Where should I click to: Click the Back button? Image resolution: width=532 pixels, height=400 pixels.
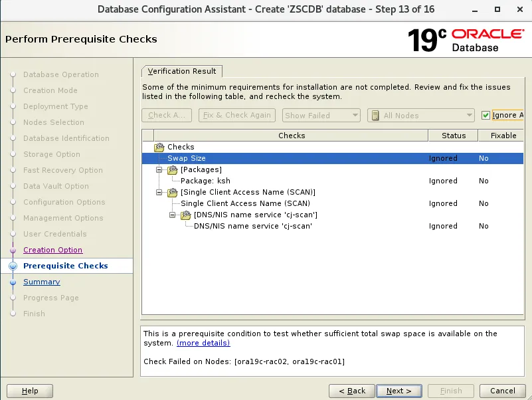click(352, 391)
